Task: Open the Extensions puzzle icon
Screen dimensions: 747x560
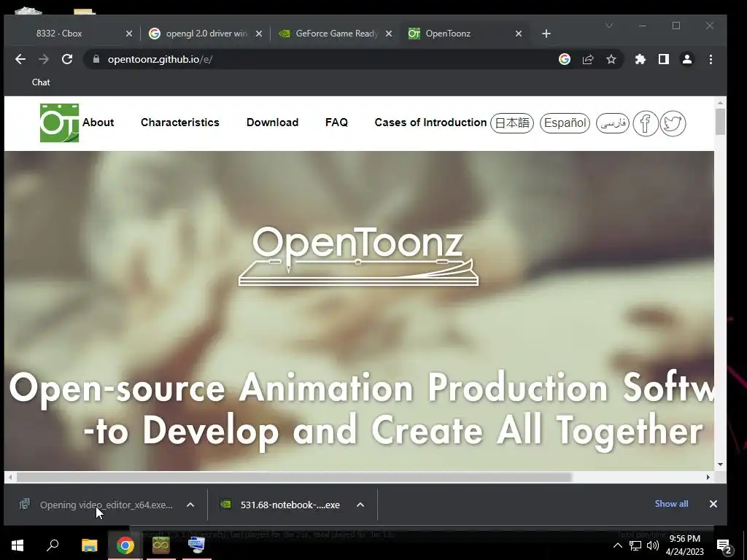Action: click(640, 59)
